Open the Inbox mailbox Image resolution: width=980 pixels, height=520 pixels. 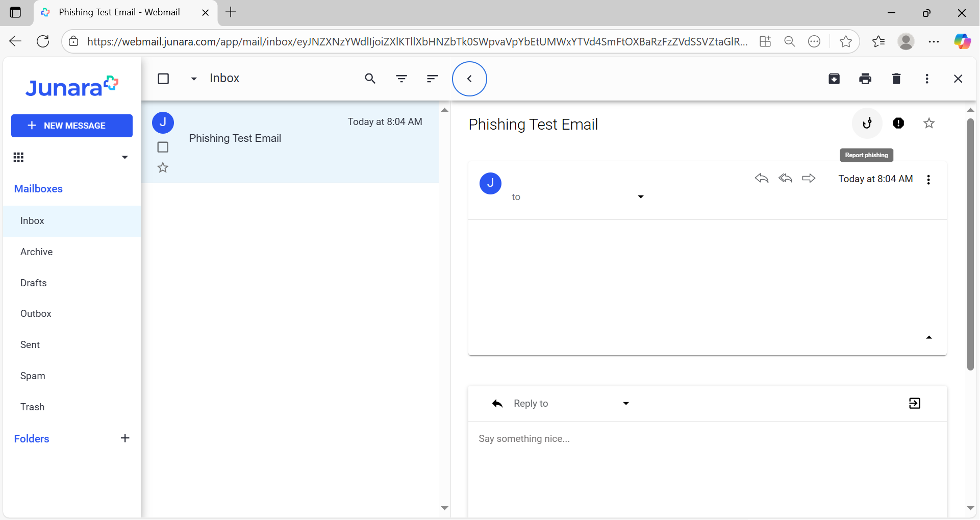point(72,221)
